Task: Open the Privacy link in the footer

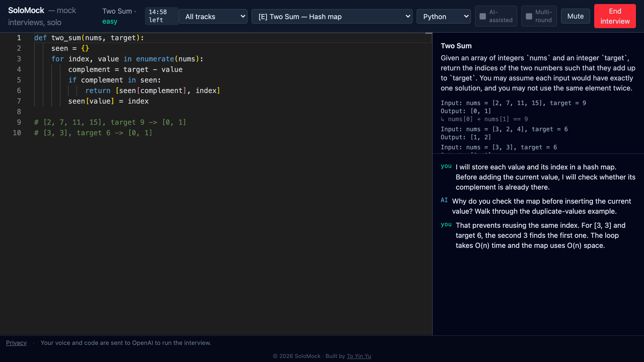Action: (x=16, y=343)
